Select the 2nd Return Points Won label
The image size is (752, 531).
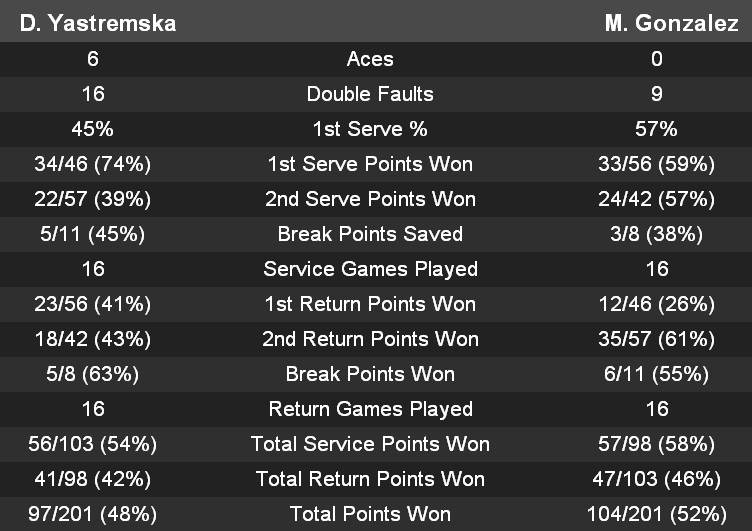(370, 339)
